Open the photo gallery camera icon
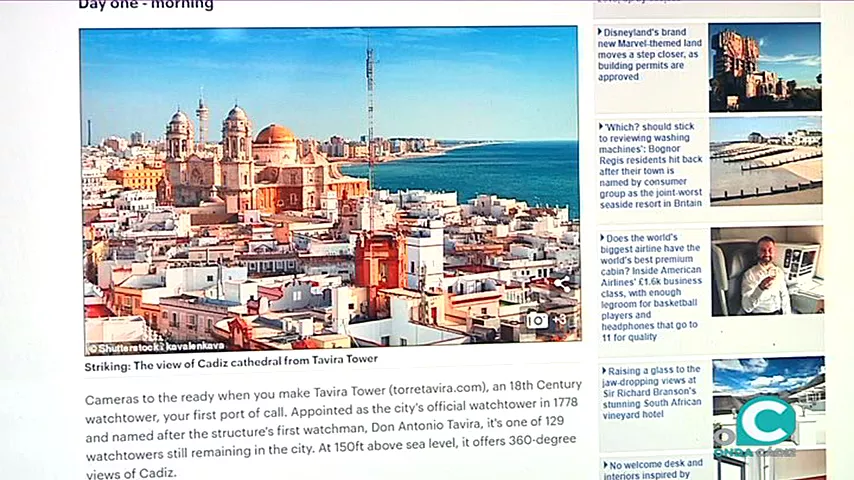854x480 pixels. coord(537,320)
